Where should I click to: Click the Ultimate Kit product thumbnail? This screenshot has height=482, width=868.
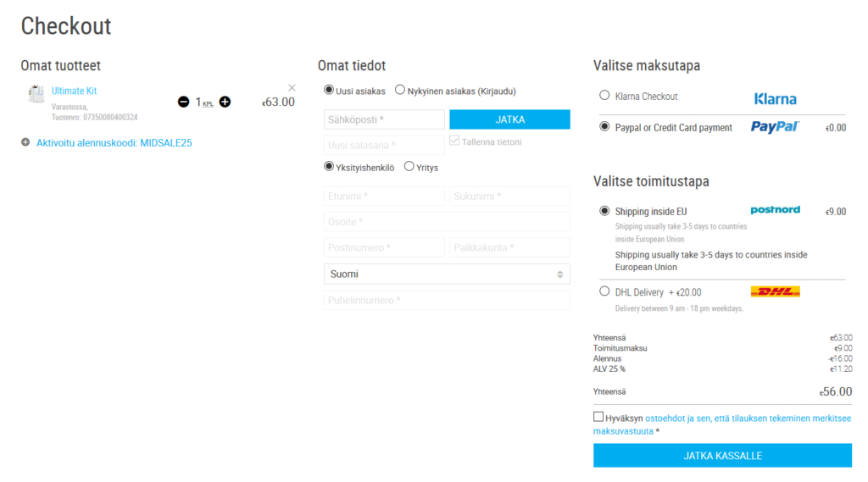click(x=36, y=94)
